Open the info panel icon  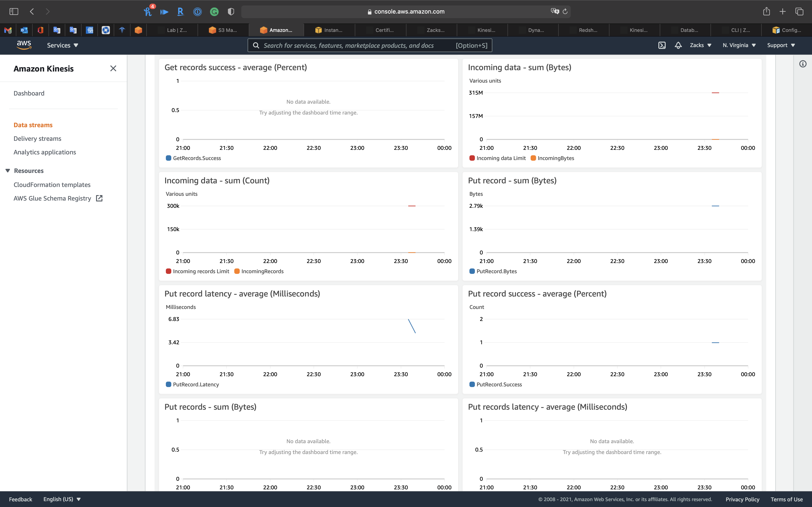(x=803, y=64)
